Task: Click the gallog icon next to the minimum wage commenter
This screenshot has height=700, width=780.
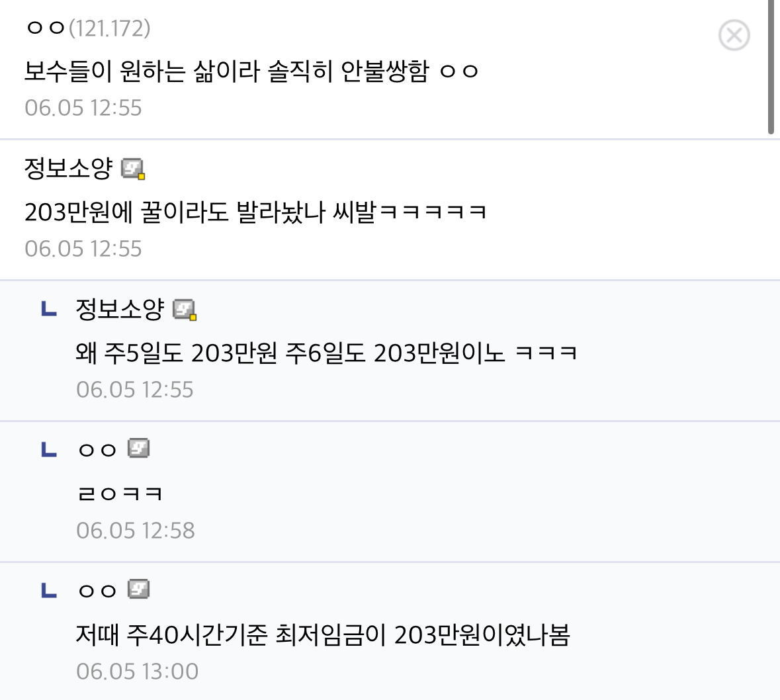Action: tap(138, 589)
